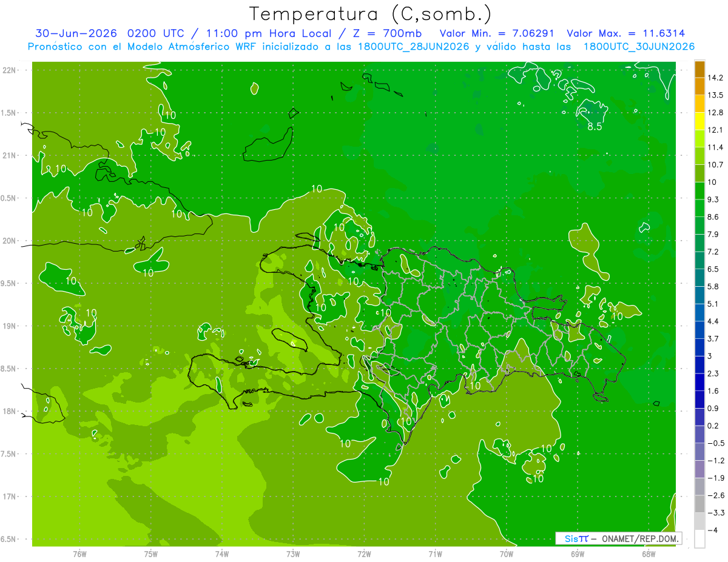The width and height of the screenshot is (728, 562).
Task: Click the '5.8' colorbar value
Action: click(x=713, y=286)
